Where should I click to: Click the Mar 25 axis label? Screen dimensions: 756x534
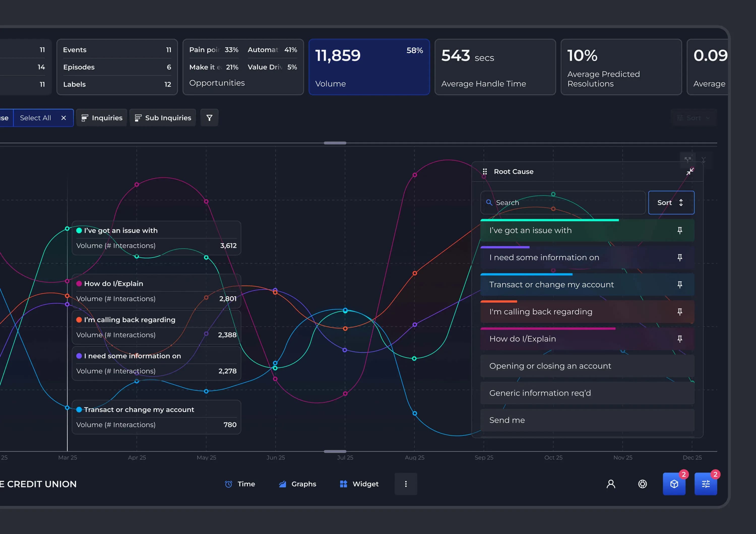[x=68, y=457]
